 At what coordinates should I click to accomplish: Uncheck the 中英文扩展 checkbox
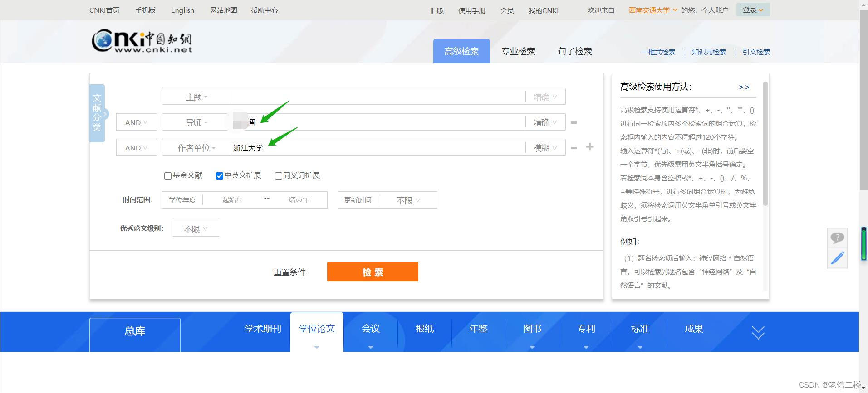[220, 176]
